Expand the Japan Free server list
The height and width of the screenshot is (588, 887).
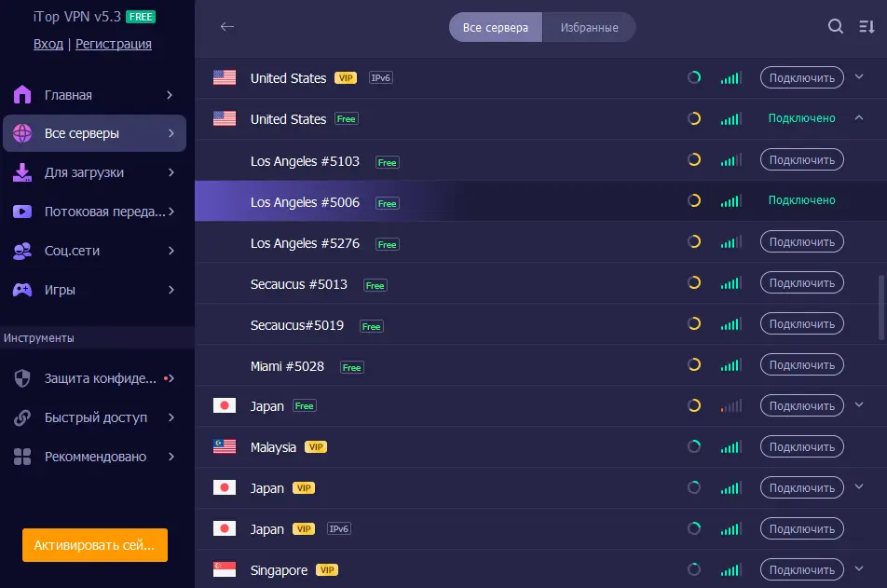859,405
